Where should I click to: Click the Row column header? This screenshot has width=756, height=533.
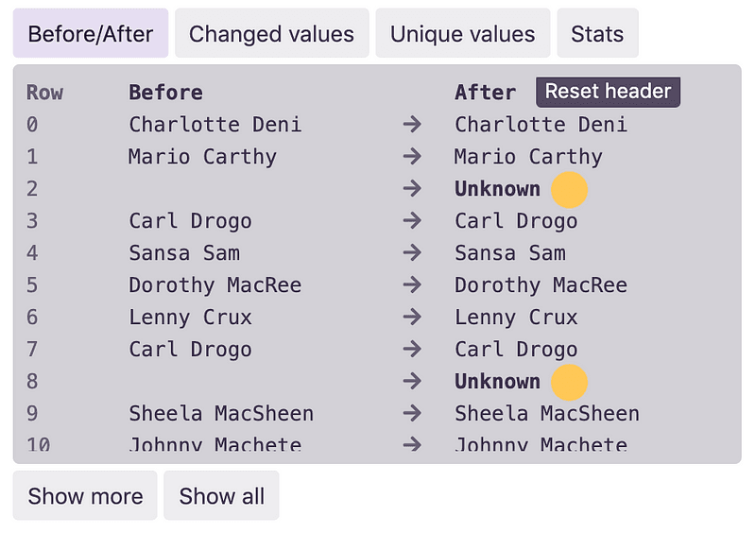(x=44, y=92)
